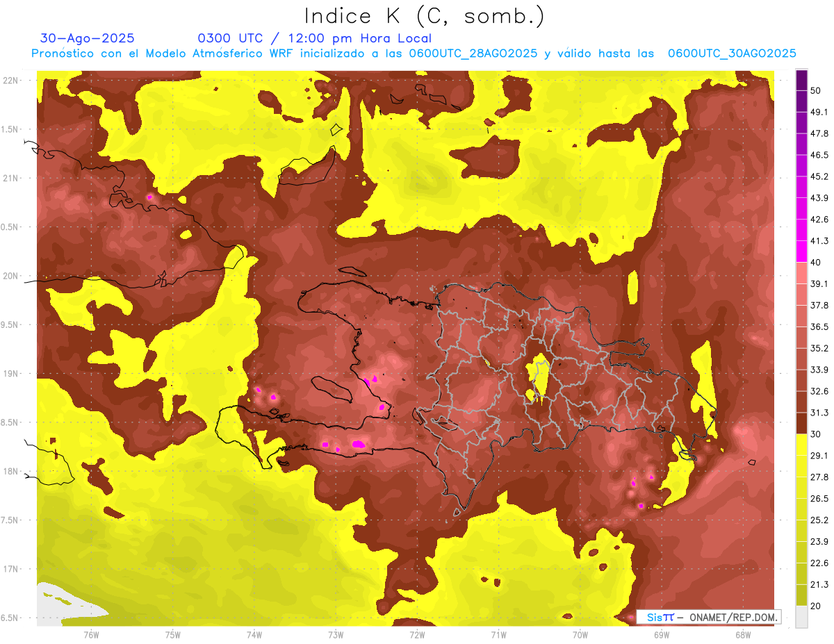Click the latitude axis label '21N'
Viewport: 834px width, 644px height.
(11, 178)
